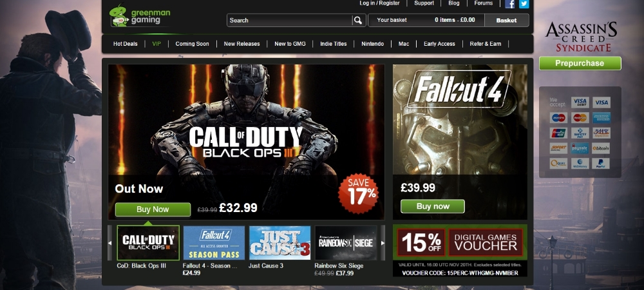Click the plain Visa payment icon
The height and width of the screenshot is (290, 644).
pos(601,102)
